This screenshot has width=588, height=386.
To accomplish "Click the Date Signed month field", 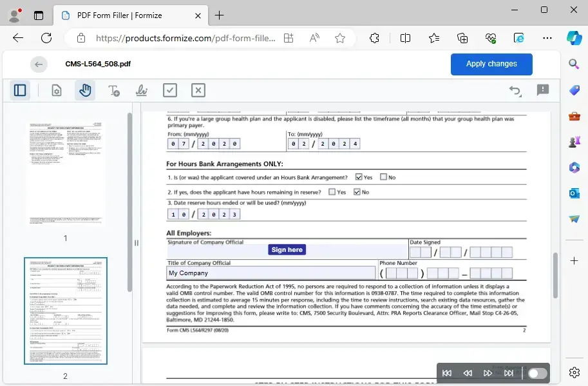I will click(420, 253).
